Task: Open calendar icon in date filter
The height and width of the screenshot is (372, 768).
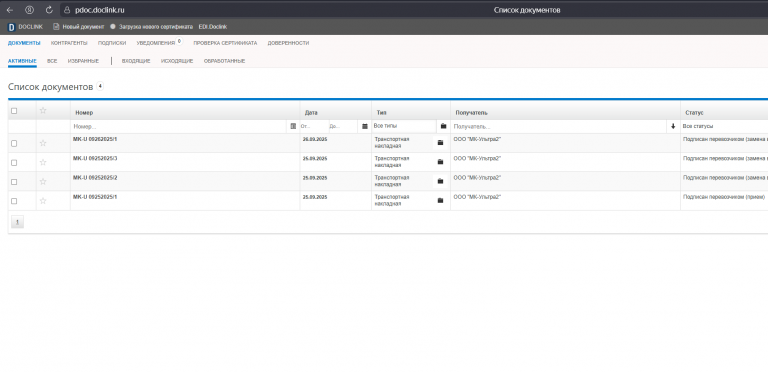Action: click(x=364, y=126)
